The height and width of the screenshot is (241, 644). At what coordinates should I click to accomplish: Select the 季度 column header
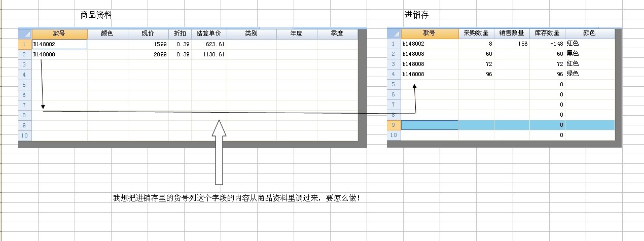click(x=337, y=34)
